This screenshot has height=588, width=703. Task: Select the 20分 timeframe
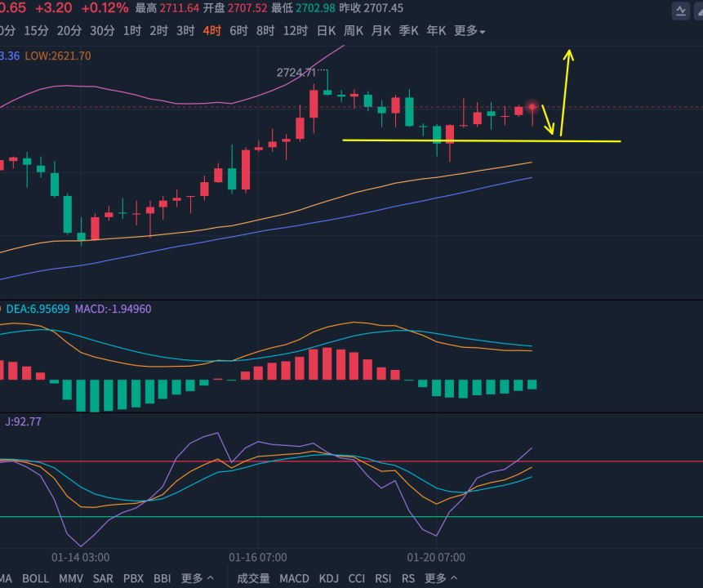tap(69, 31)
